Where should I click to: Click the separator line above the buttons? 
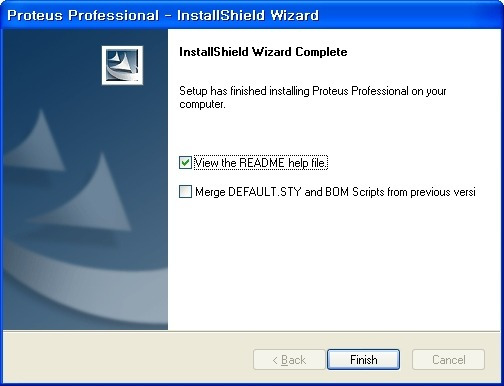click(x=252, y=331)
